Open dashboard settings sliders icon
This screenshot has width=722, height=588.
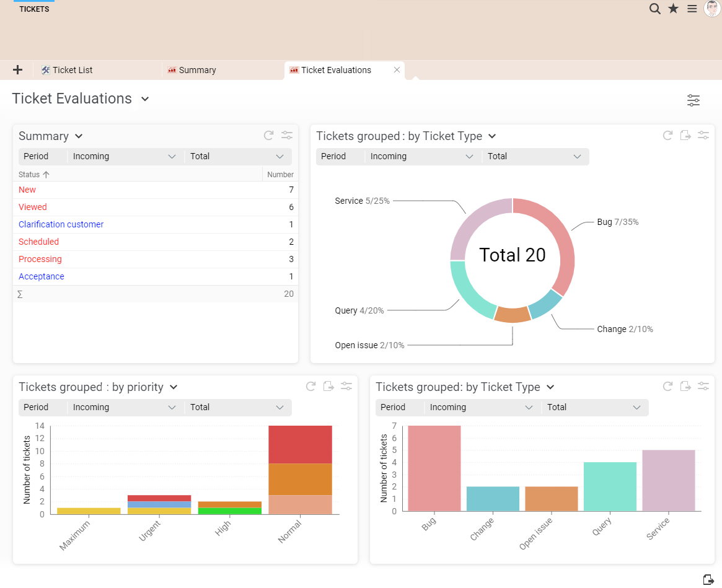[693, 100]
